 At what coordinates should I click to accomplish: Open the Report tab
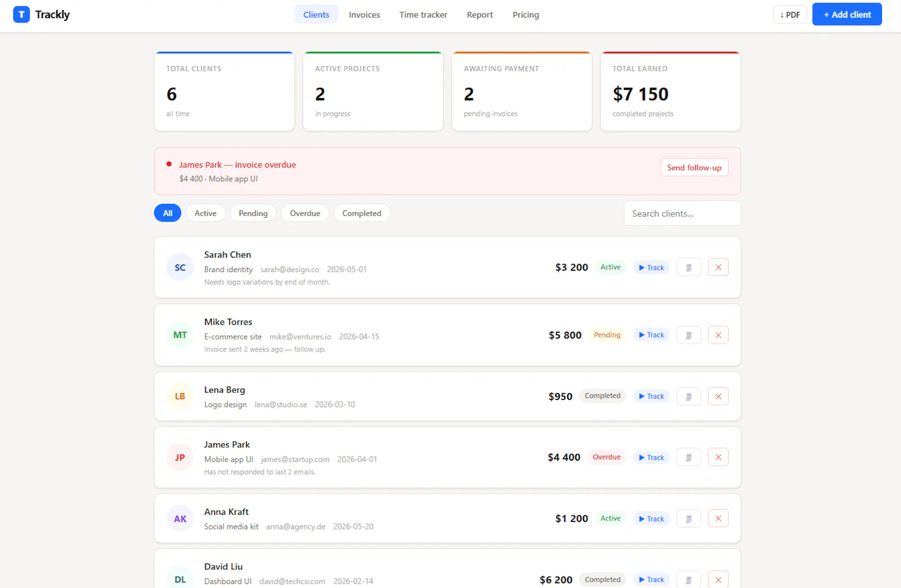click(x=480, y=15)
